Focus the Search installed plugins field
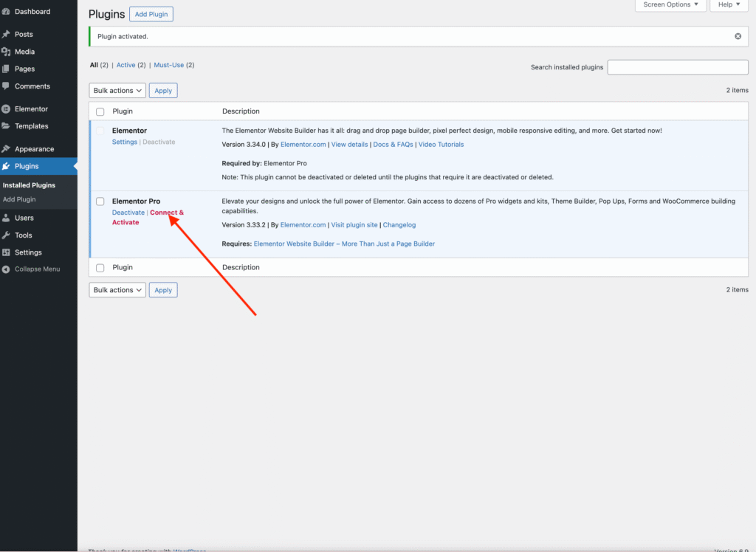Image resolution: width=756 pixels, height=552 pixels. (x=677, y=67)
